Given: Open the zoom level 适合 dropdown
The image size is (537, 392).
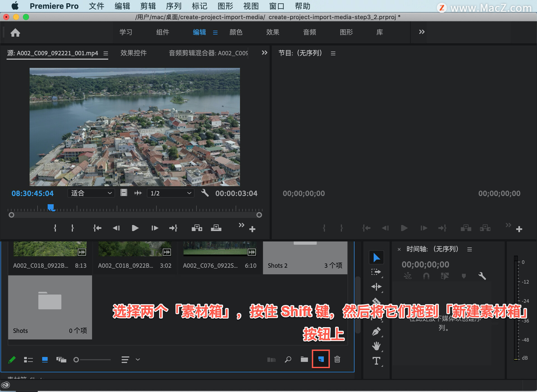Looking at the screenshot, I should click(91, 193).
